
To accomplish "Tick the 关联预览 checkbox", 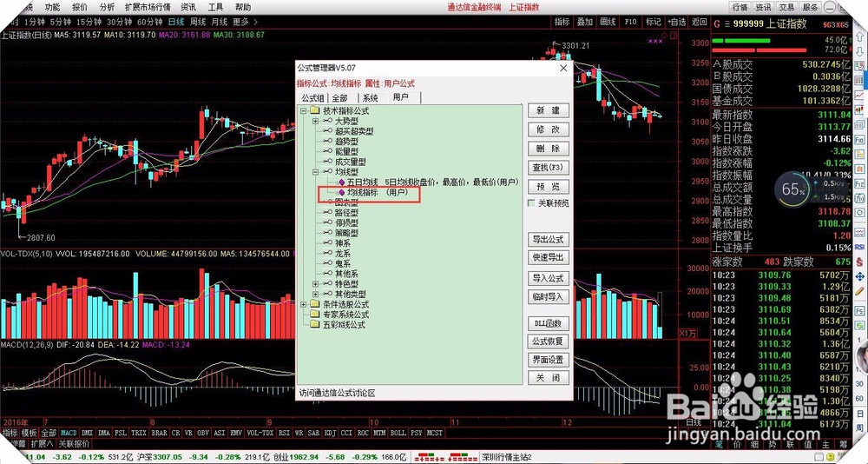I will pos(532,203).
